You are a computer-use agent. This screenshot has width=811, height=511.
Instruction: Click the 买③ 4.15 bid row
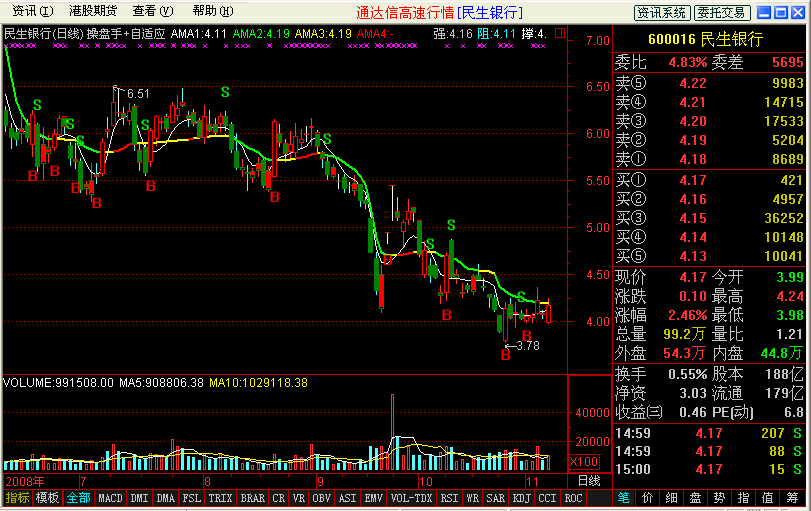709,218
